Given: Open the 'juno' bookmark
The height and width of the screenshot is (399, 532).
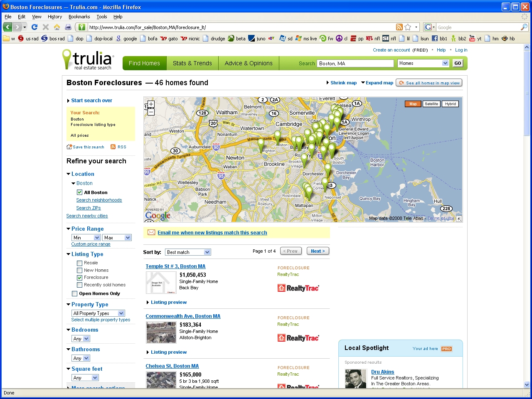Looking at the screenshot, I should click(257, 39).
